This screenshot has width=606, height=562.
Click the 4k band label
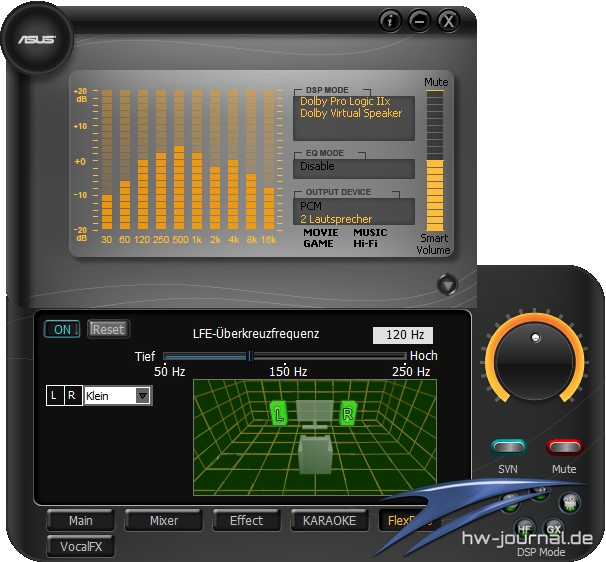[233, 240]
